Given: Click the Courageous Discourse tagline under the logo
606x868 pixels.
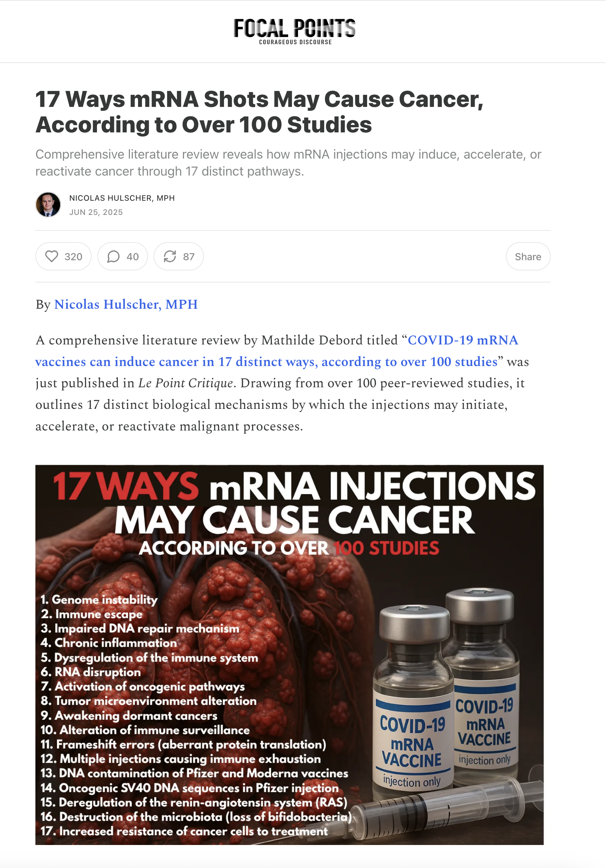Looking at the screenshot, I should coord(295,42).
